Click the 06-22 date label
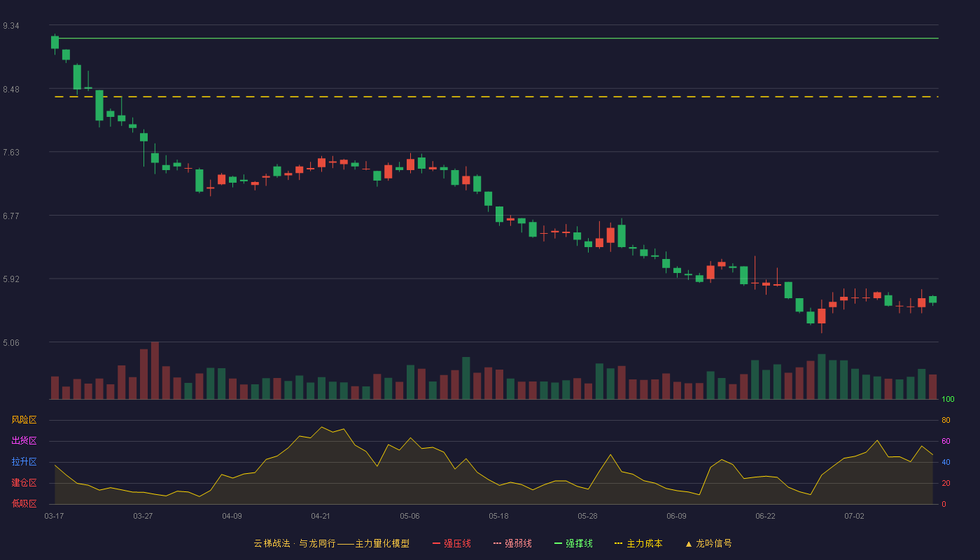This screenshot has height=560, width=980. pos(765,516)
